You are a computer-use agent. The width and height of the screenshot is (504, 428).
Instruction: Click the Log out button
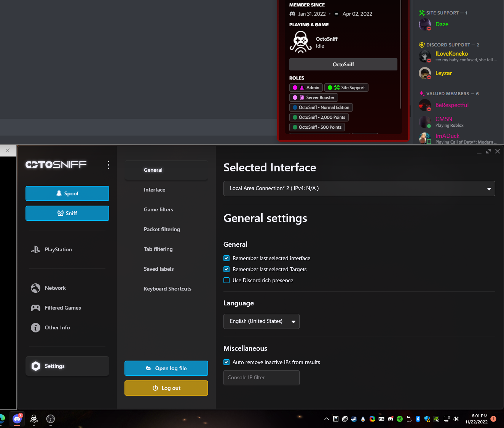[166, 388]
